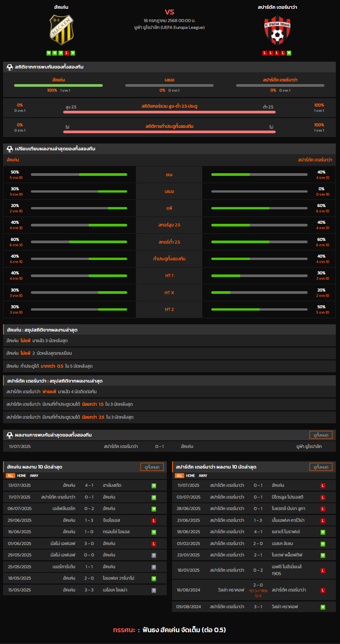Click HT 2 comparison row label
340x644 pixels.
tap(169, 309)
